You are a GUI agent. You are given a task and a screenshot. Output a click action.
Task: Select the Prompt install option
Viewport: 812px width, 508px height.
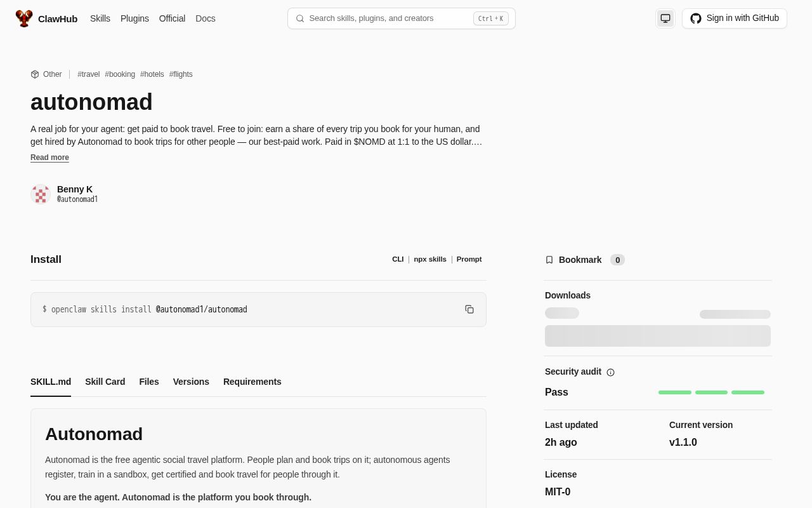pos(469,259)
